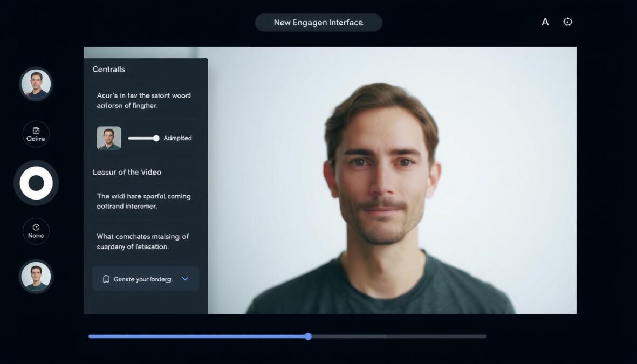Click the large record circle button
This screenshot has height=364, width=637.
click(36, 183)
